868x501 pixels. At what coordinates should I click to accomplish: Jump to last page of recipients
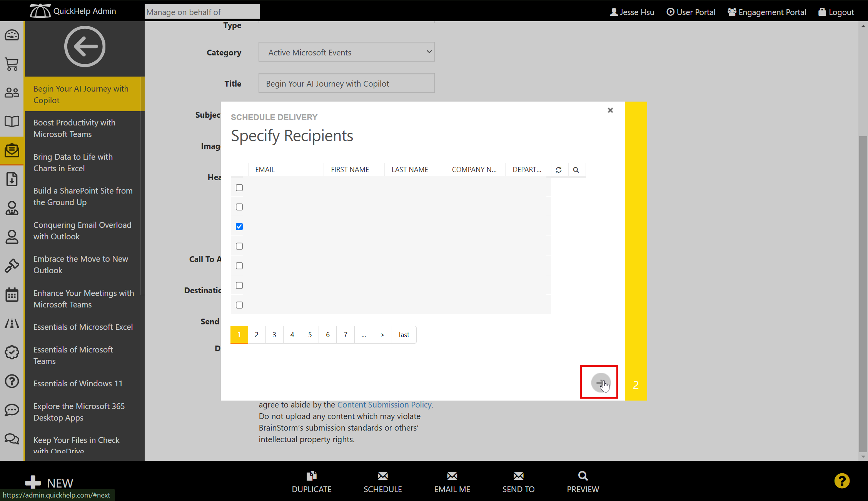(404, 335)
